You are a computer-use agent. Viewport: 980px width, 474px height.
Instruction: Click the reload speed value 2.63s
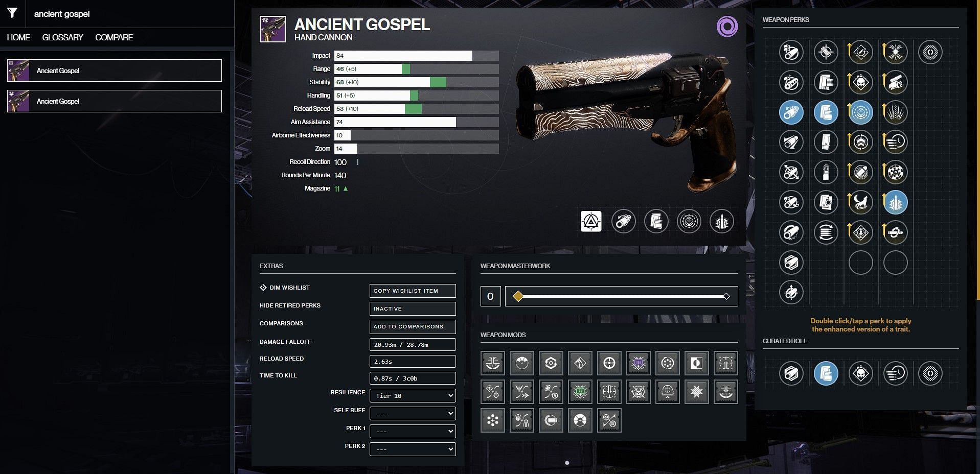pyautogui.click(x=413, y=361)
